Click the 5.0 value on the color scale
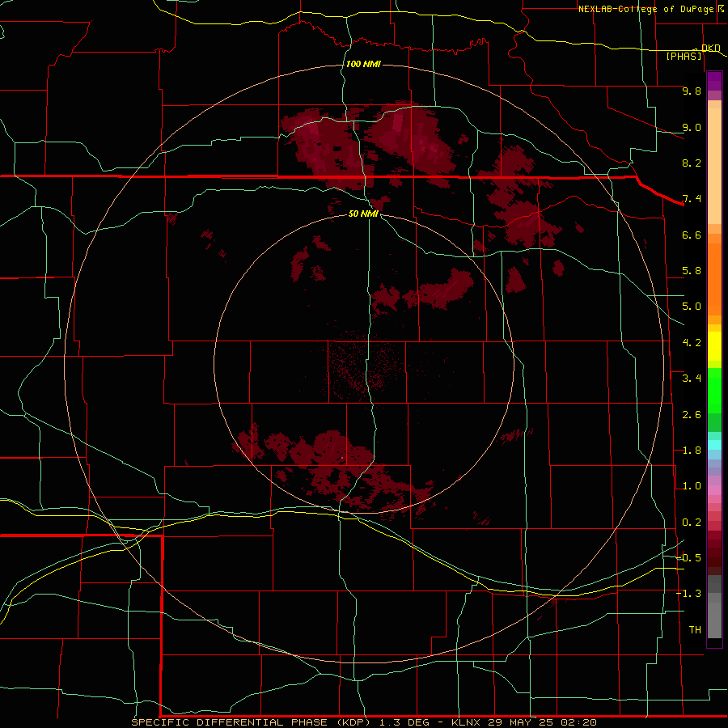This screenshot has width=728, height=728. click(x=692, y=307)
